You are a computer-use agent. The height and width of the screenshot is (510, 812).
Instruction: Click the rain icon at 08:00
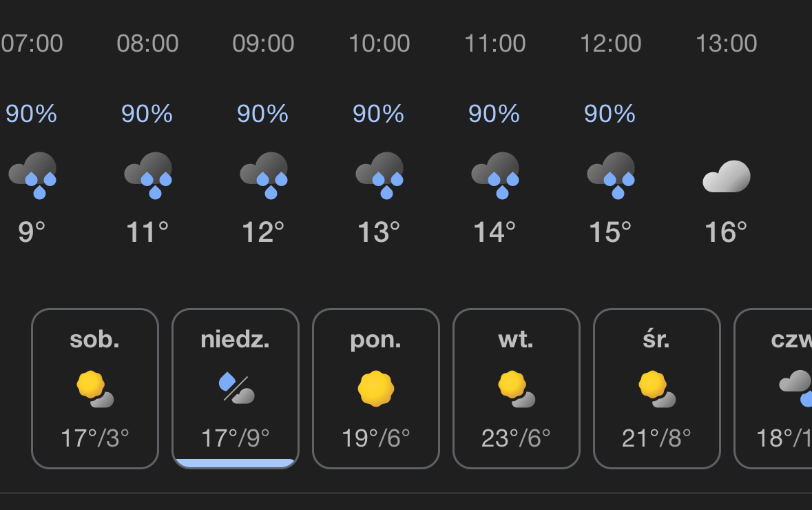pos(148,175)
